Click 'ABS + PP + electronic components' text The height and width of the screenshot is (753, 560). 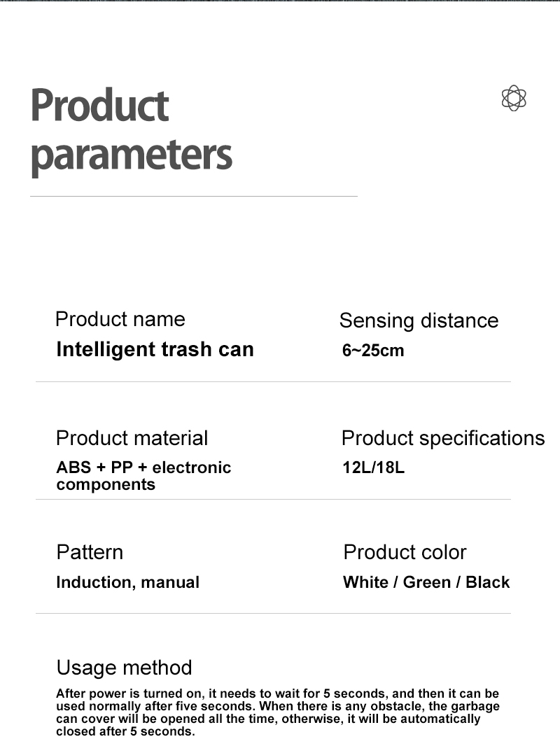(x=143, y=475)
